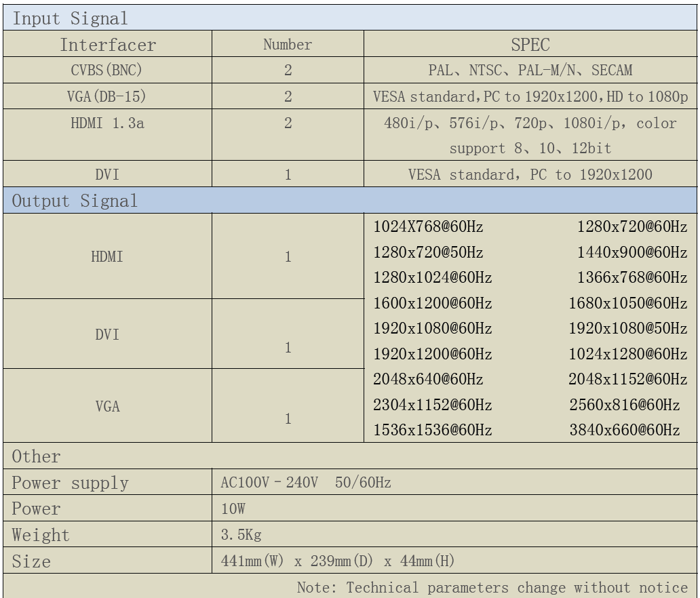Click the number '1' in output HDMI row
Viewport: 700px width, 598px height.
click(288, 256)
